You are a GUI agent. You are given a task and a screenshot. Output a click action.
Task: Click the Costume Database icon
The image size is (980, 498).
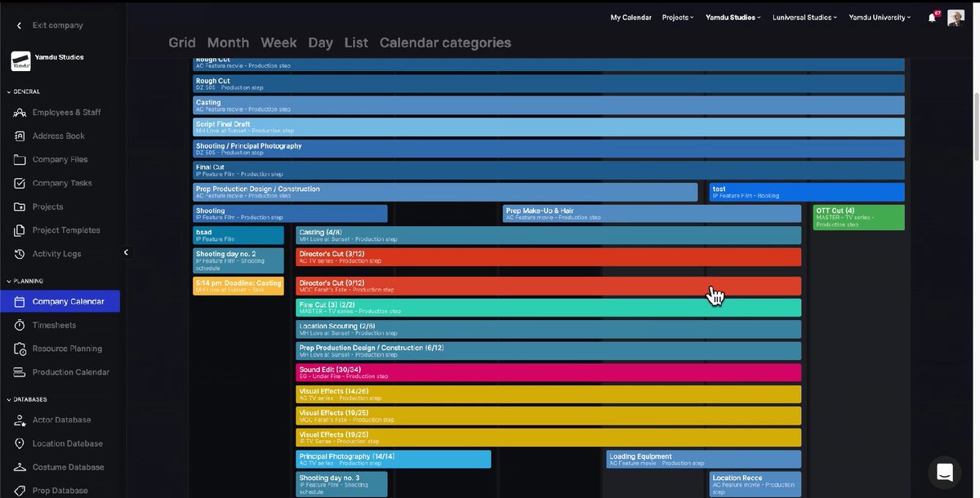20,467
